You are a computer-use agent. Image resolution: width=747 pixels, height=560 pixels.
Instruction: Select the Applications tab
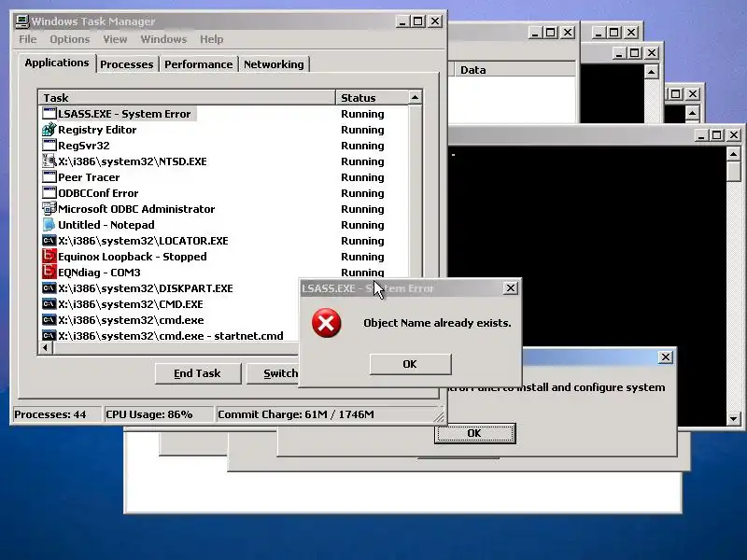[x=57, y=63]
